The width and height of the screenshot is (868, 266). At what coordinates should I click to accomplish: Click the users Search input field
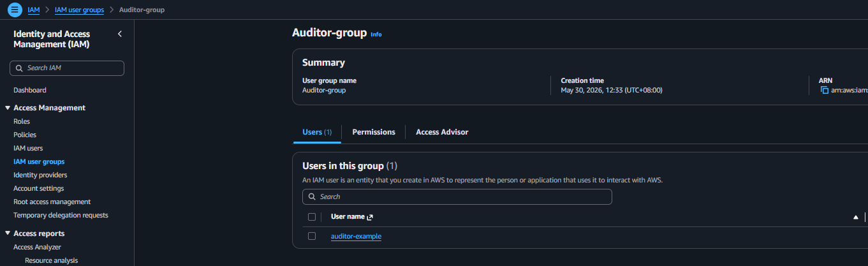click(x=457, y=196)
